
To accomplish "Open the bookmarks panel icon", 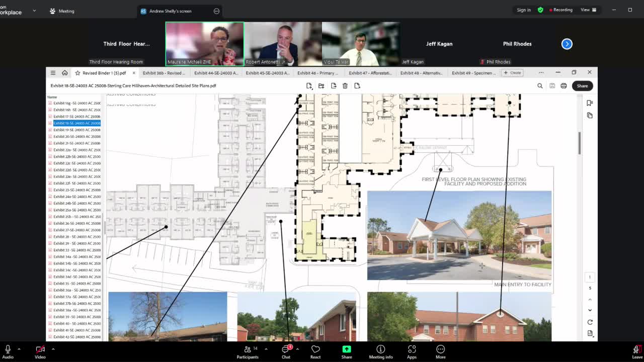I will (590, 103).
